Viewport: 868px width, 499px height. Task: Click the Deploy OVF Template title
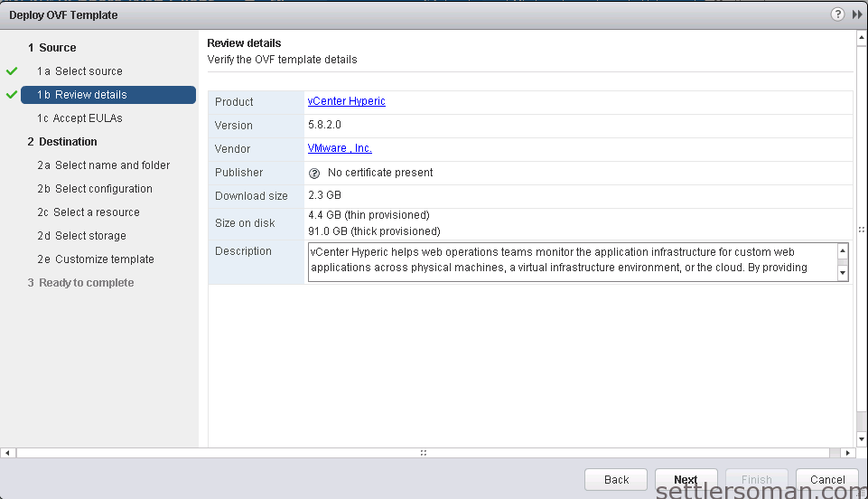63,15
